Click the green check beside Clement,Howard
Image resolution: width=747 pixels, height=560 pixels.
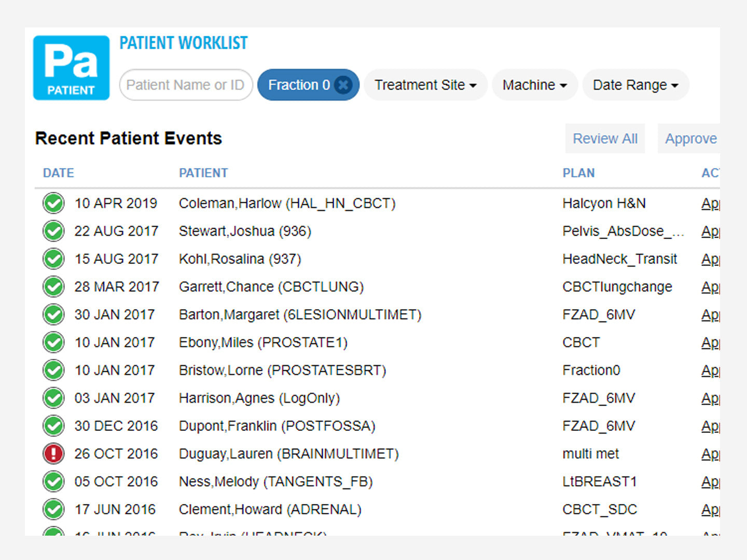53,509
